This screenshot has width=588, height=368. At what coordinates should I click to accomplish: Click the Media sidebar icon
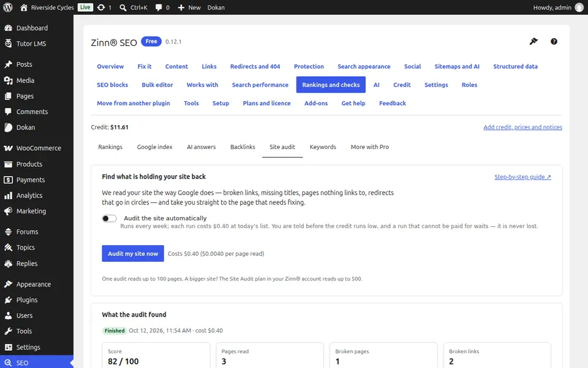point(8,80)
